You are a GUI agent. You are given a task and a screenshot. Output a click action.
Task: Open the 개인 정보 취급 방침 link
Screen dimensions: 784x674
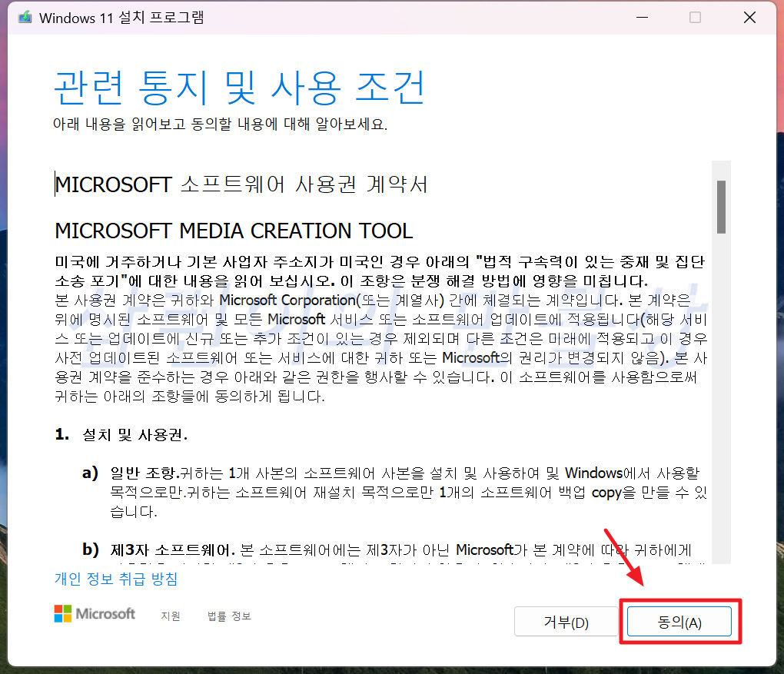(116, 579)
